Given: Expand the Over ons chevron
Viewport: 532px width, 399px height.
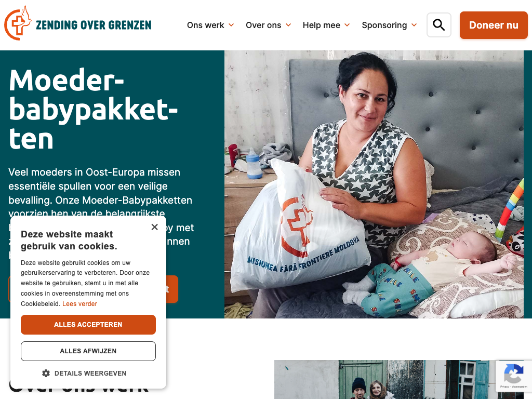Looking at the screenshot, I should click(x=288, y=25).
